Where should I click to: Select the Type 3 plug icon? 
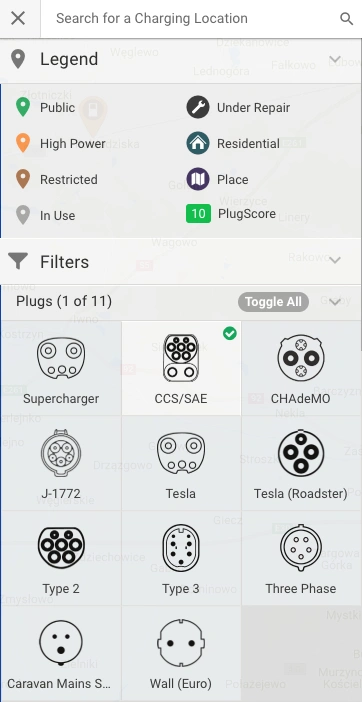coord(181,548)
